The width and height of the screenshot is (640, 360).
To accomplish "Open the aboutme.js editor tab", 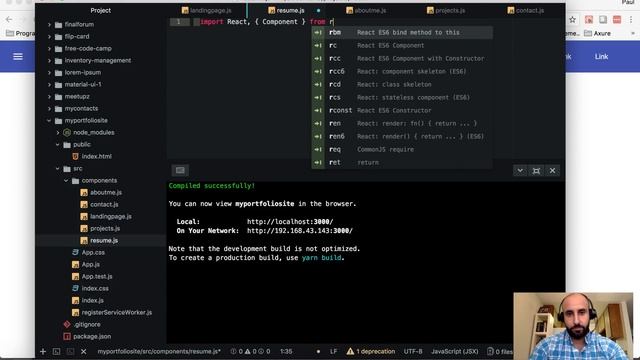I will [x=367, y=10].
